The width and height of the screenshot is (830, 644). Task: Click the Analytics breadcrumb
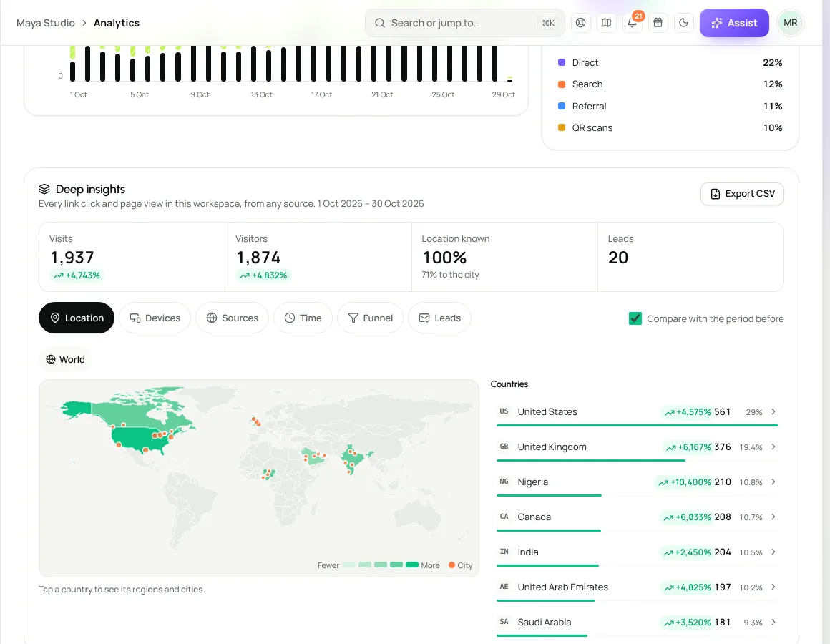pos(117,23)
